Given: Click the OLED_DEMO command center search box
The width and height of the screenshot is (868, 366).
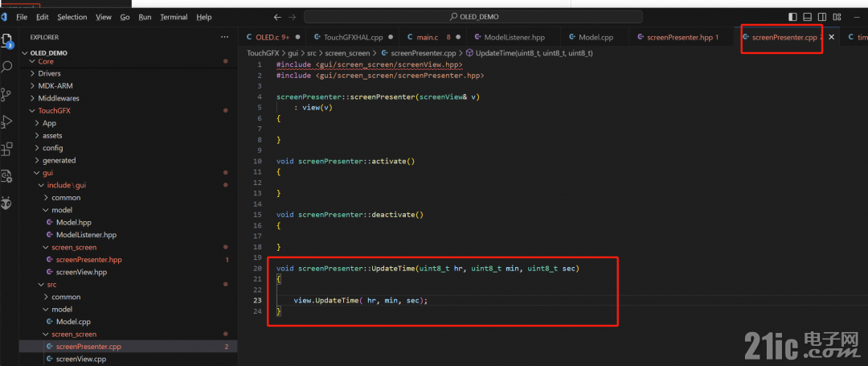Looking at the screenshot, I should [473, 17].
